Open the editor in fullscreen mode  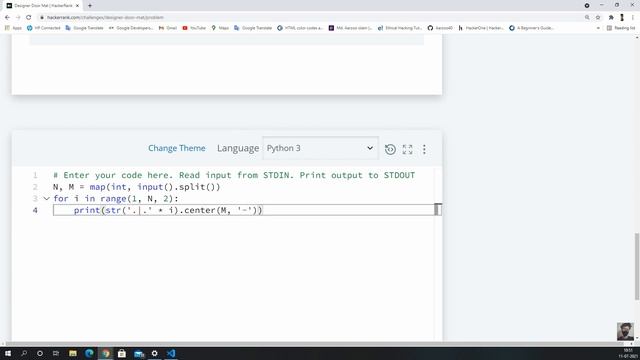407,149
